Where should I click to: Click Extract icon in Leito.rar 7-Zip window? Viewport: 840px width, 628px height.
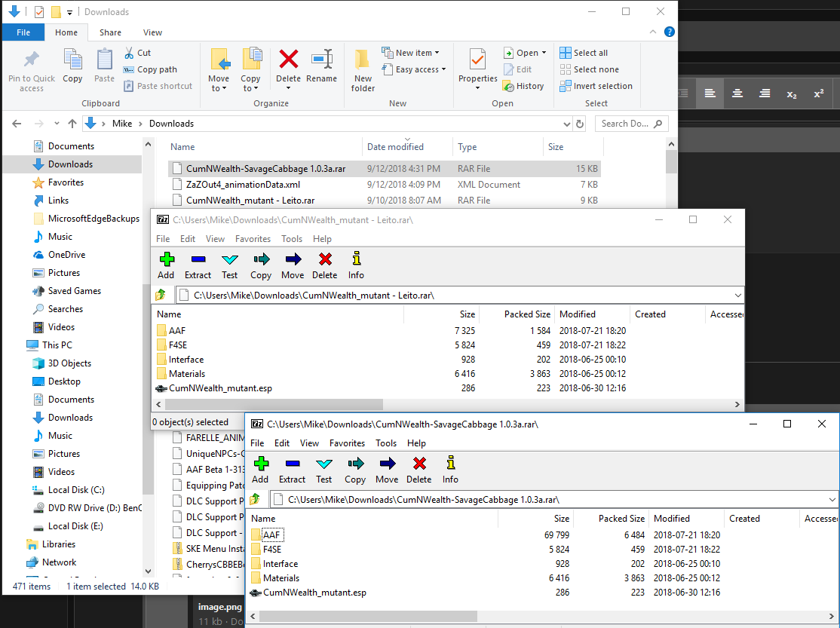(x=198, y=259)
